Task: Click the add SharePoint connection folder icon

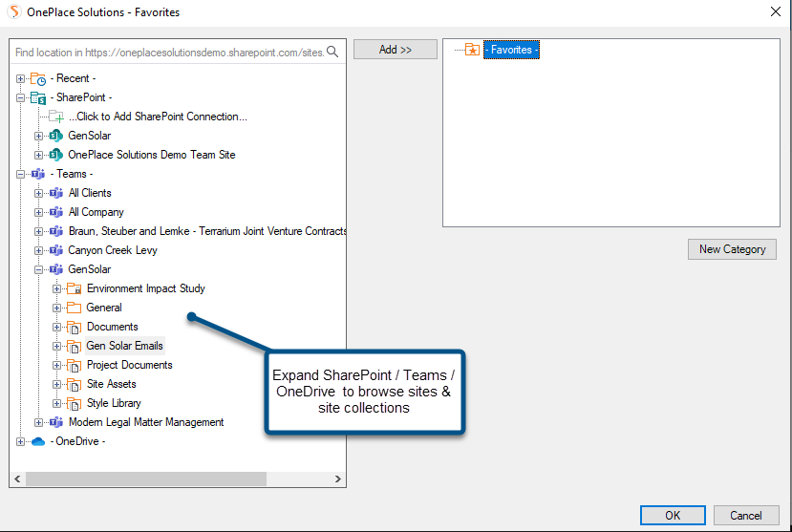Action: pyautogui.click(x=56, y=117)
